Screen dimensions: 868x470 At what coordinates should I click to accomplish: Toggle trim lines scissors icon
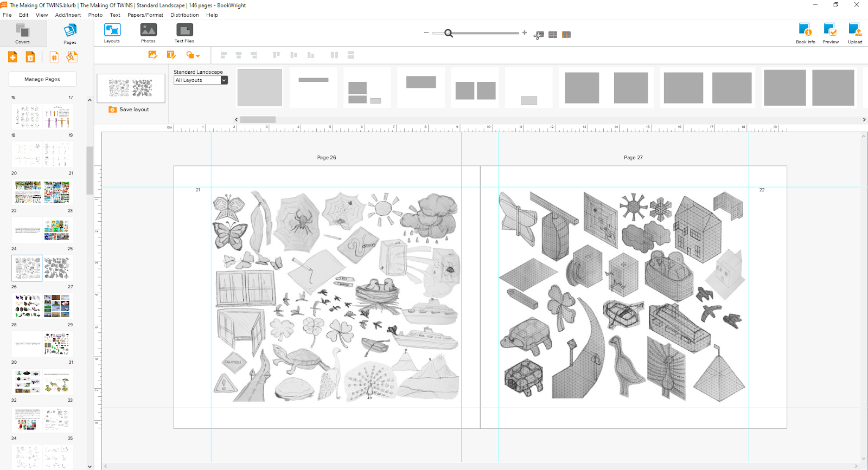coord(539,35)
